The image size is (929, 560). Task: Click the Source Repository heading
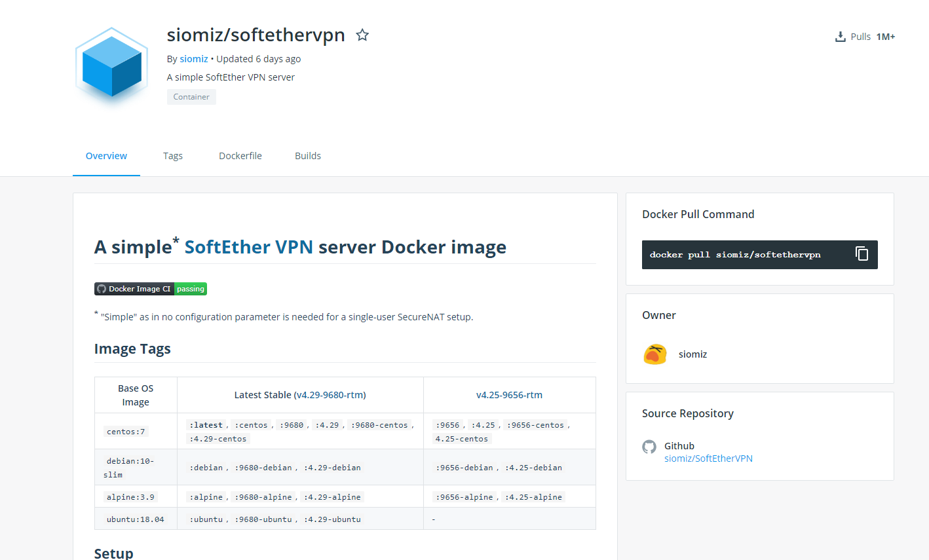(688, 413)
